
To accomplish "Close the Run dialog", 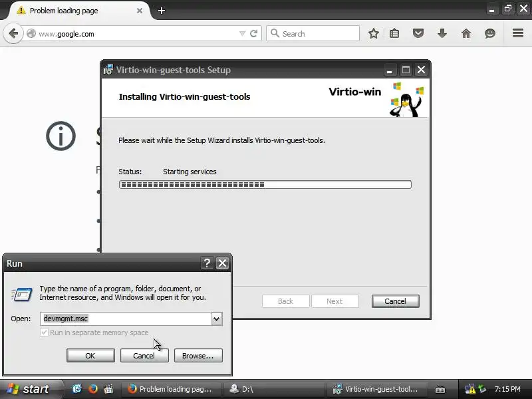I will (223, 263).
